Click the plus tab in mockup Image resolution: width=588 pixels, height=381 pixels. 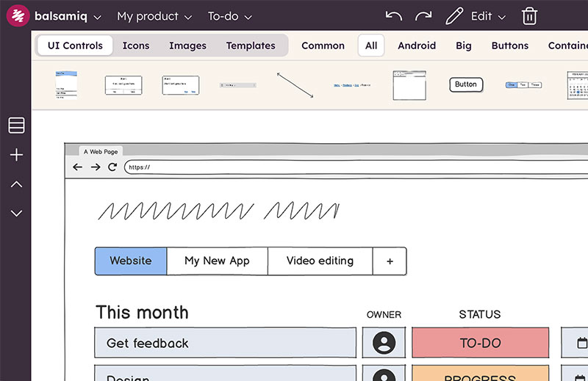pyautogui.click(x=390, y=261)
